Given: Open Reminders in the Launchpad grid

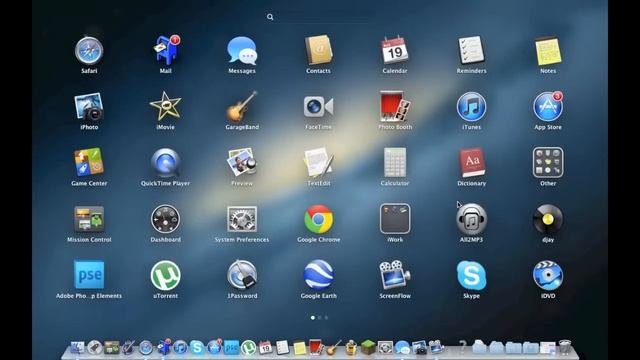Looking at the screenshot, I should pyautogui.click(x=471, y=50).
